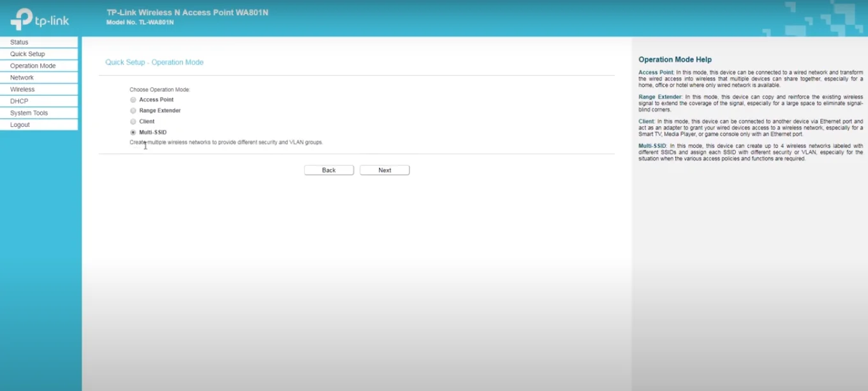Click the Next button

click(x=384, y=170)
